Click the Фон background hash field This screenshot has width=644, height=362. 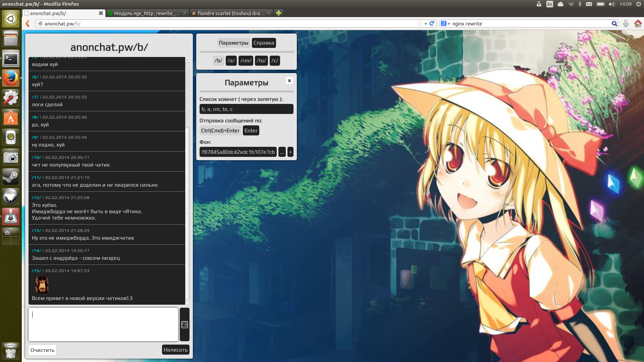click(x=238, y=152)
